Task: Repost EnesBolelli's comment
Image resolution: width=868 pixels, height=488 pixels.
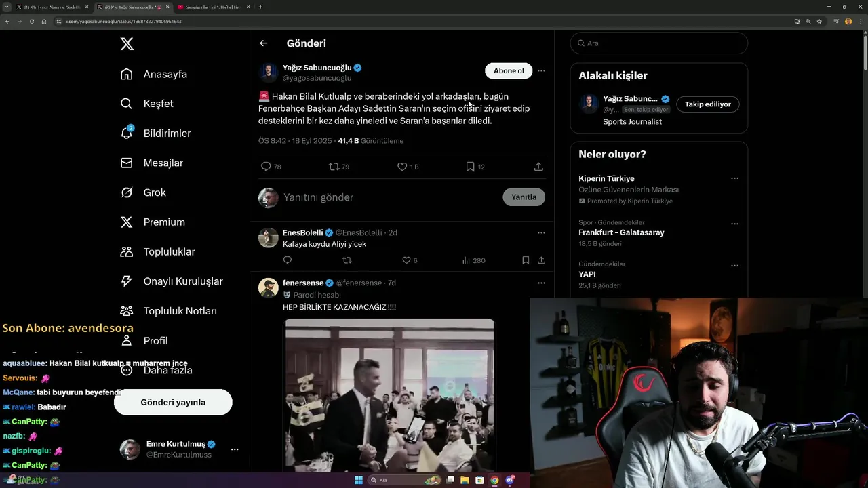Action: click(347, 260)
